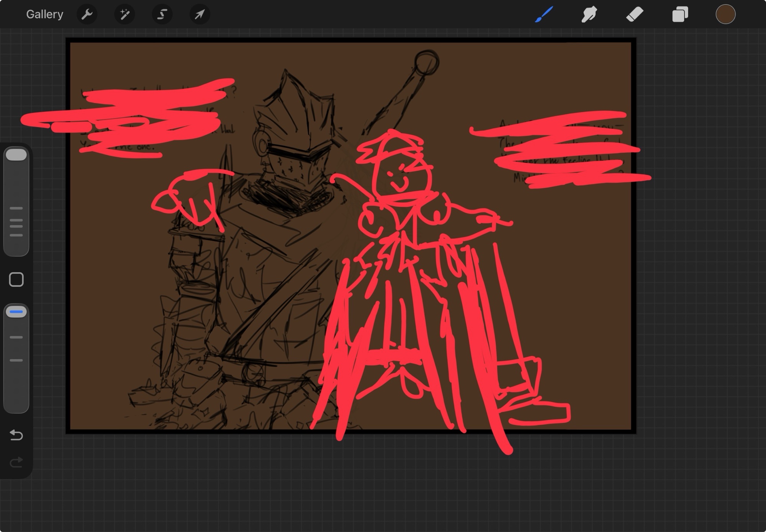Screen dimensions: 766x532
Task: Tap the sword pommel circle sketch
Action: [426, 62]
